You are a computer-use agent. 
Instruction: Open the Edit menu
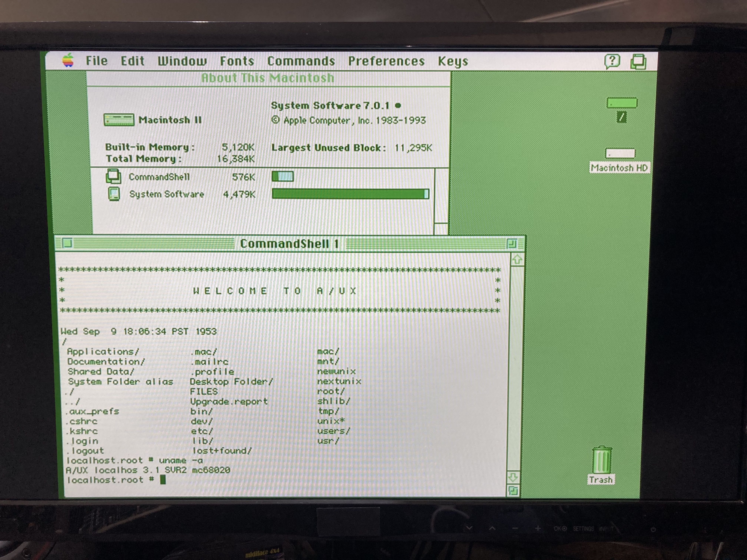pyautogui.click(x=132, y=61)
